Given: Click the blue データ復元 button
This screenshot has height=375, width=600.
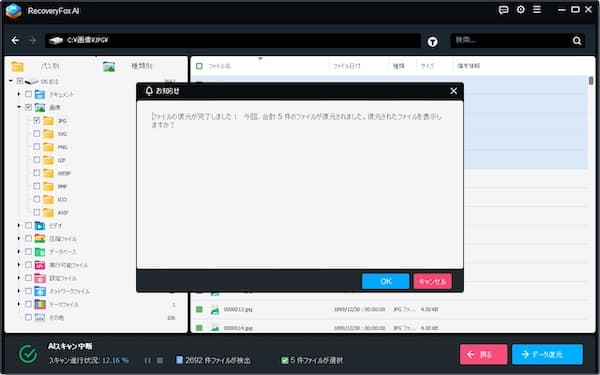Looking at the screenshot, I should [547, 354].
